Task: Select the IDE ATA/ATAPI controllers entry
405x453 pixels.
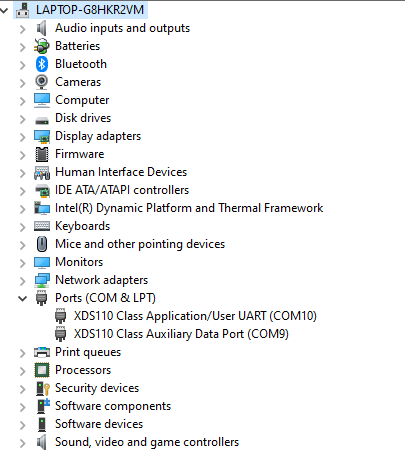Action: (122, 190)
